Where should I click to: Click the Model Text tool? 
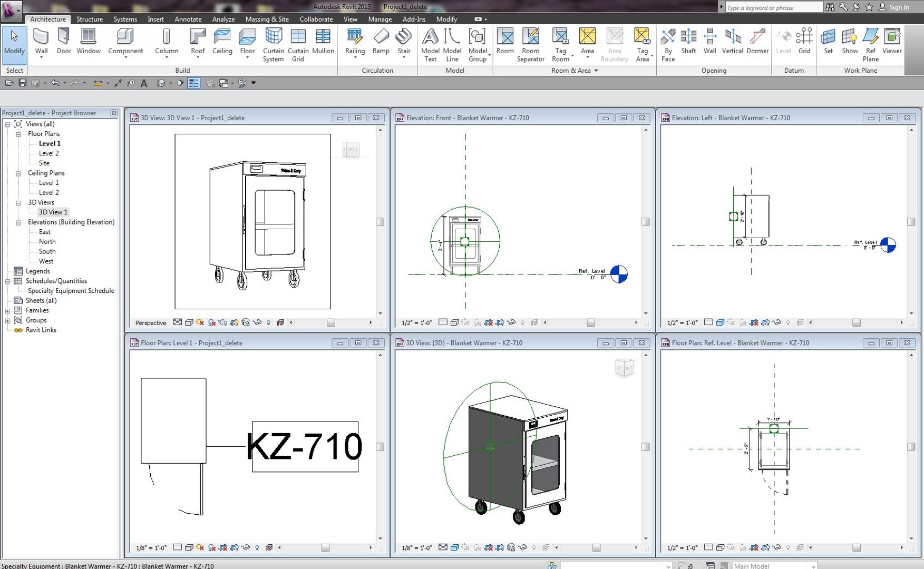tap(430, 45)
